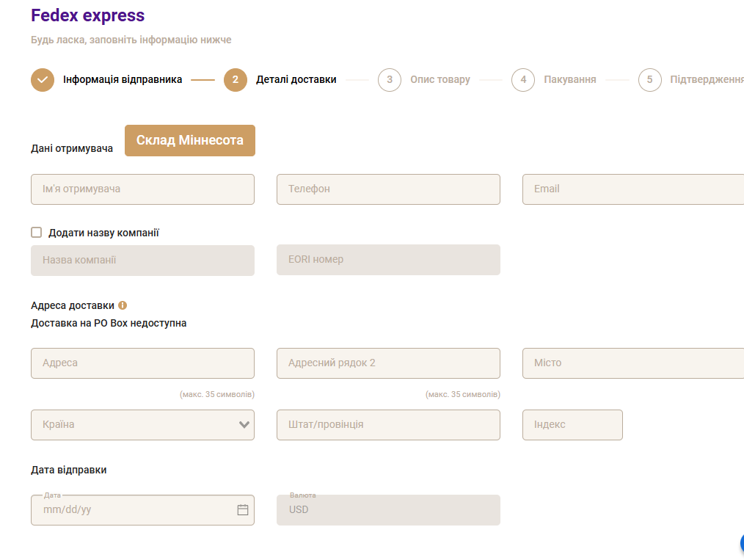The height and width of the screenshot is (560, 744).
Task: Click the Дата mm/dd/yy field
Action: pos(143,510)
